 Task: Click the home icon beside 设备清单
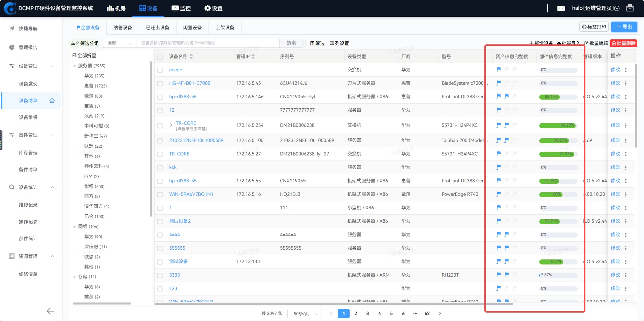pos(52,100)
